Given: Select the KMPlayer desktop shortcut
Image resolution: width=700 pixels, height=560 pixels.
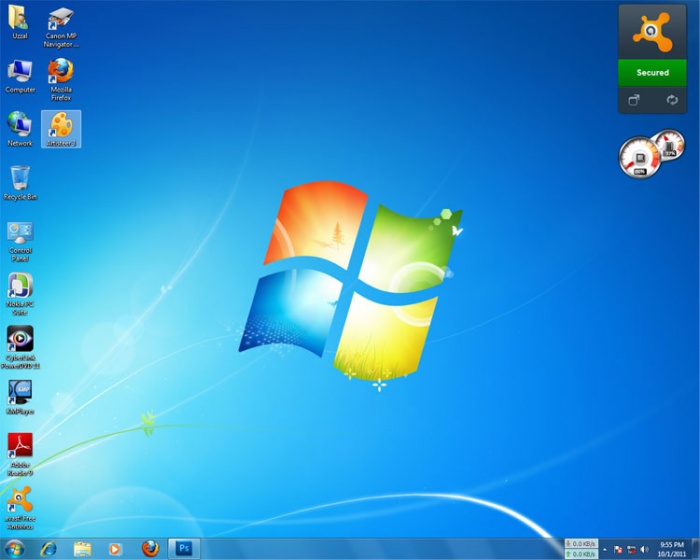Looking at the screenshot, I should point(20,397).
